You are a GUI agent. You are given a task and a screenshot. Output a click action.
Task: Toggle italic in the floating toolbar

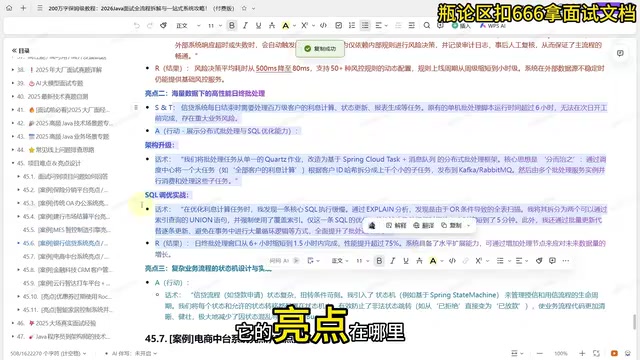[393, 260]
